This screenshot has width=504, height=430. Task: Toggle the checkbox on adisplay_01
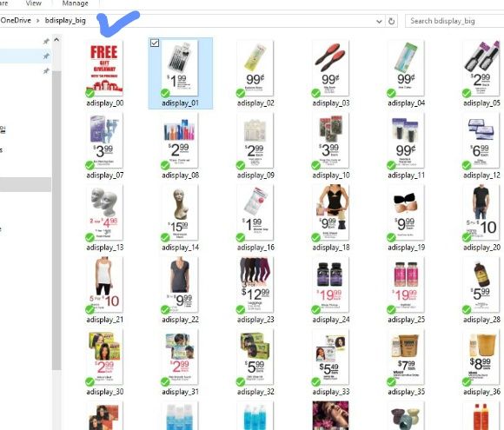[155, 43]
